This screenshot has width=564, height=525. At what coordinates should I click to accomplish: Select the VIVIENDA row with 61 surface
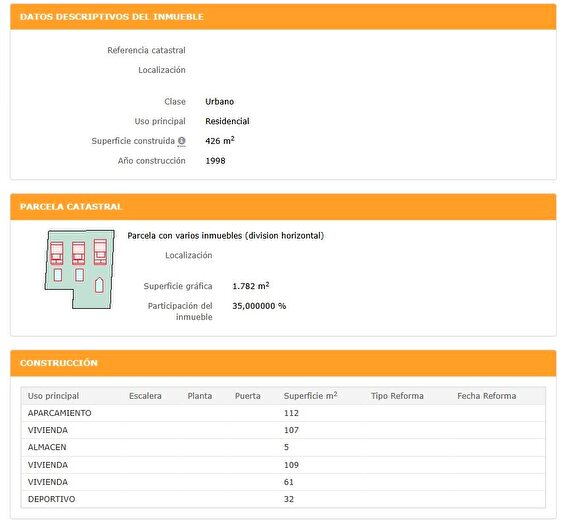[283, 482]
